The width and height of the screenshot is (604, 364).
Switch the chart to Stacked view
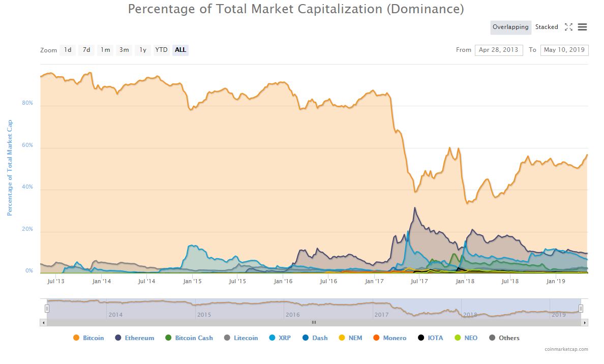tap(547, 27)
